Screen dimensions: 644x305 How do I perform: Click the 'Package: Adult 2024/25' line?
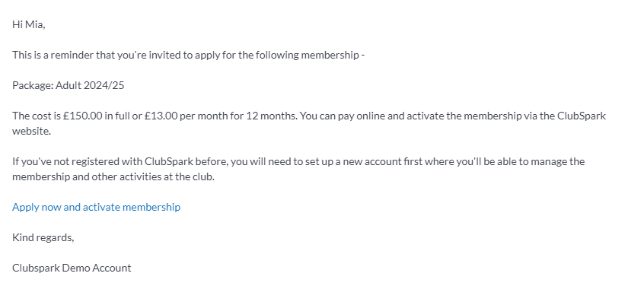click(69, 85)
